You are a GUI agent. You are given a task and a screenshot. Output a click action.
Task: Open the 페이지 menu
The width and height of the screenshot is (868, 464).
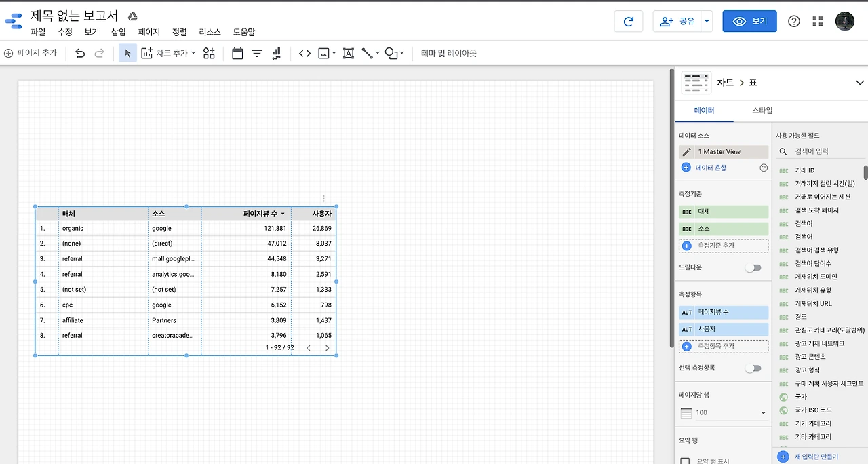point(149,32)
